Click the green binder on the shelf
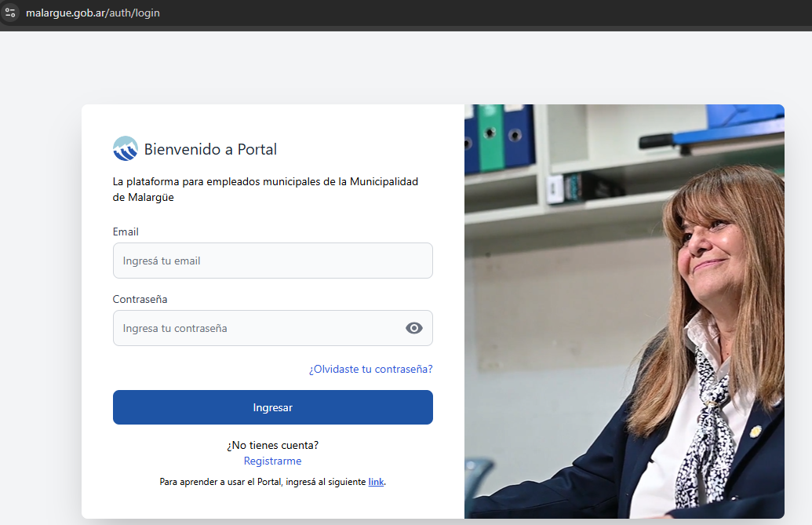812x525 pixels. [492, 137]
